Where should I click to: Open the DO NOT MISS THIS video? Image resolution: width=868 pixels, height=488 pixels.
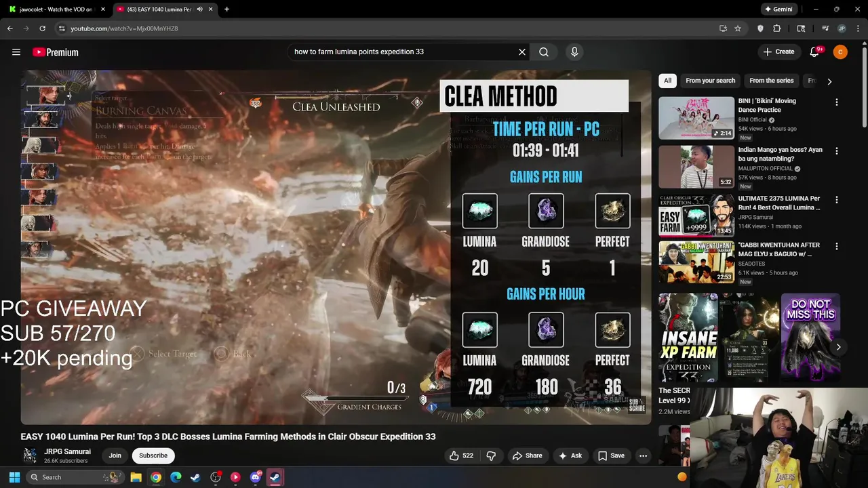point(810,338)
